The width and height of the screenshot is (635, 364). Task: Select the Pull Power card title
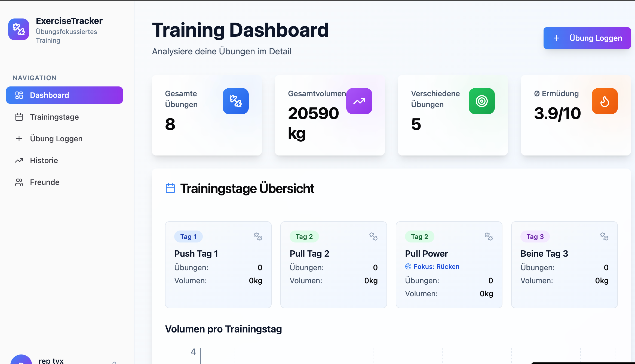coord(427,254)
